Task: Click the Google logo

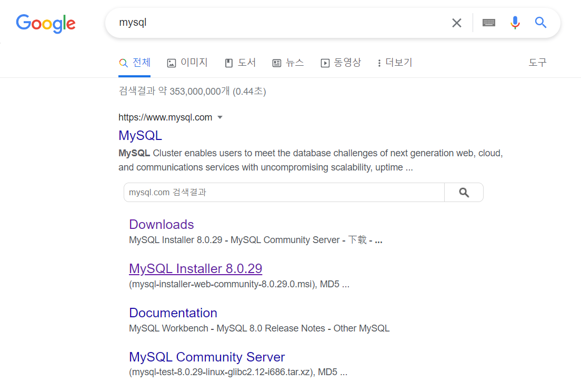Action: (x=46, y=24)
